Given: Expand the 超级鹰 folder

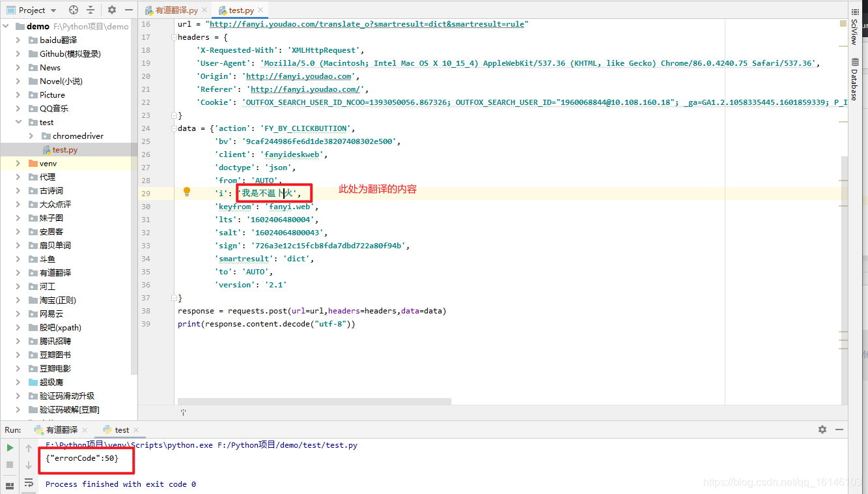Looking at the screenshot, I should click(18, 383).
